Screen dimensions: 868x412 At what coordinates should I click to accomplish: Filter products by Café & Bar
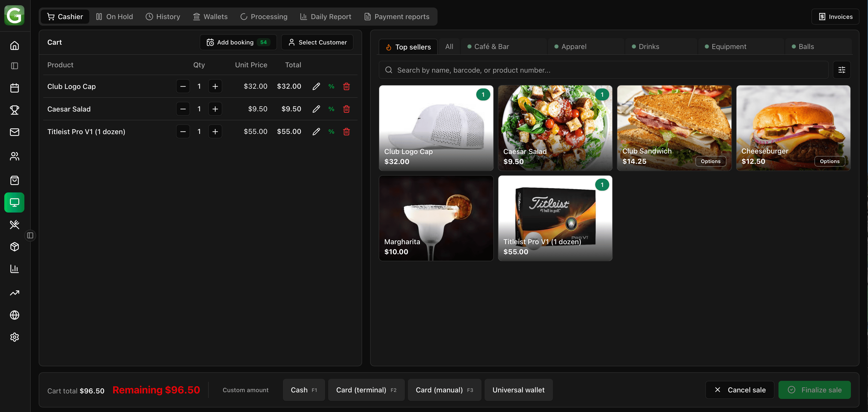(503, 47)
